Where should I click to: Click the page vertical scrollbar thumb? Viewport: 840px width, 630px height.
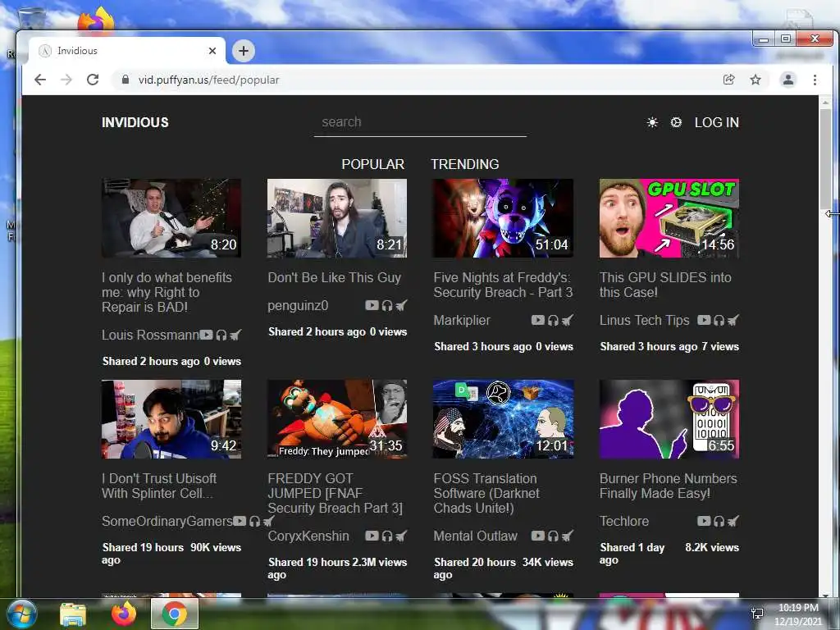(825, 158)
